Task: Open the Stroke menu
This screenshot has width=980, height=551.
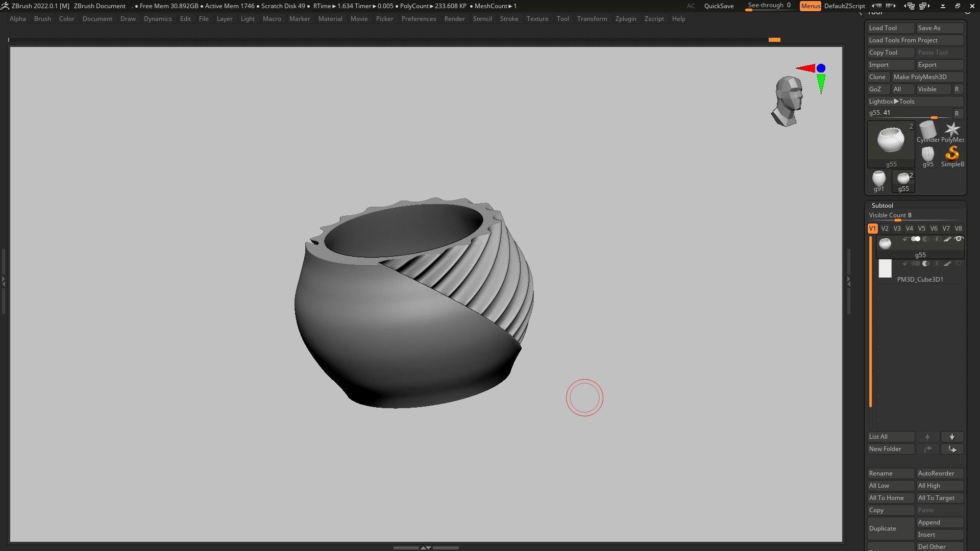Action: (509, 19)
